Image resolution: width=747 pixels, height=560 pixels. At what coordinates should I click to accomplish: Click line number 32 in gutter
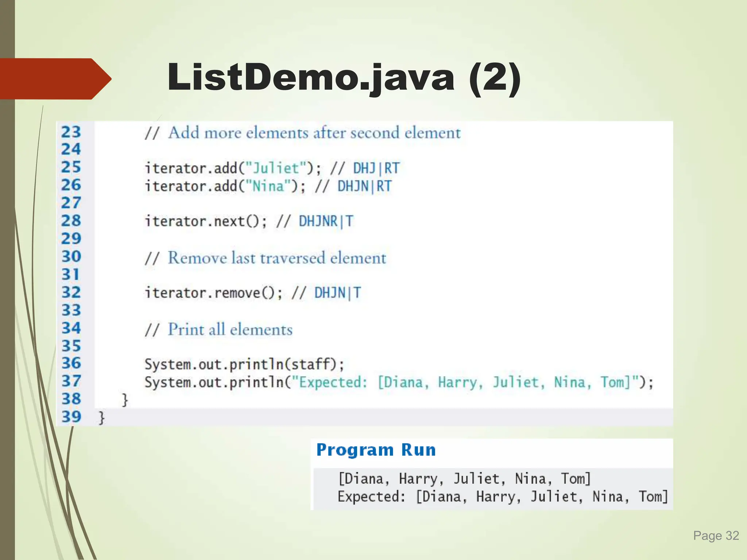[71, 292]
